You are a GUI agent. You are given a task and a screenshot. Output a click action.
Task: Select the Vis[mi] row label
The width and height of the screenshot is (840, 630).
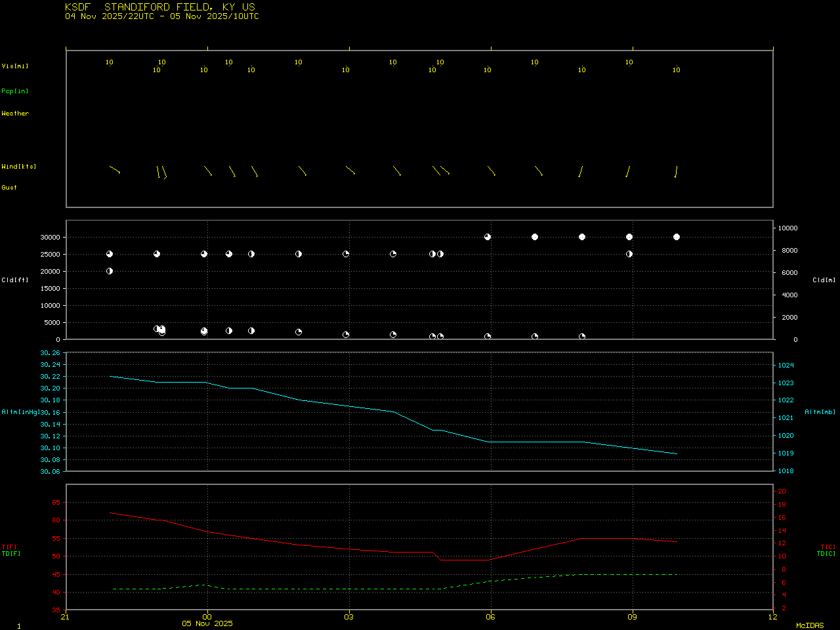click(15, 66)
